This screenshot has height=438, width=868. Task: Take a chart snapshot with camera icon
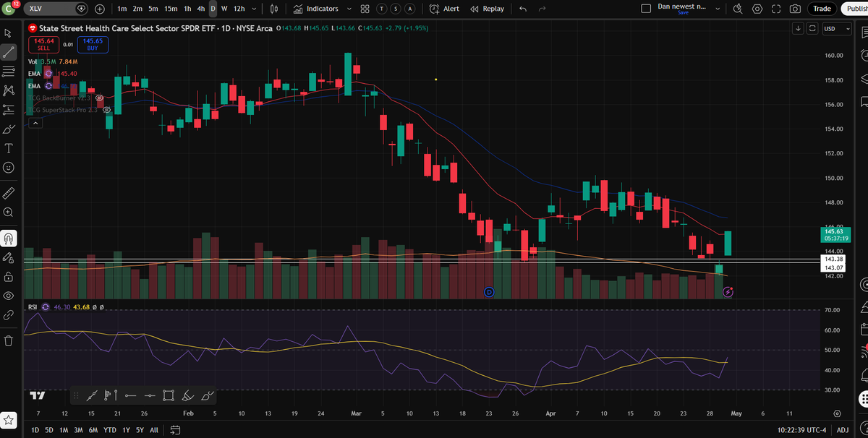(795, 9)
